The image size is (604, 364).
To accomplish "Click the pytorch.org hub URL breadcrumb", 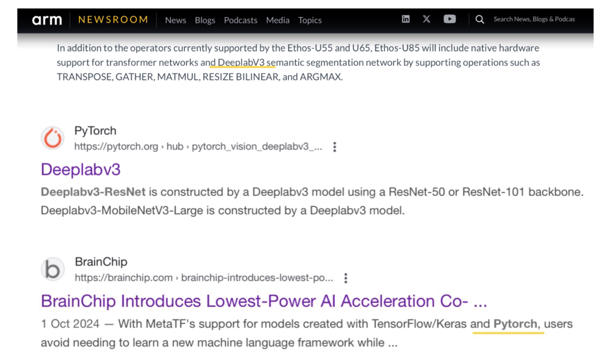I will click(x=198, y=146).
